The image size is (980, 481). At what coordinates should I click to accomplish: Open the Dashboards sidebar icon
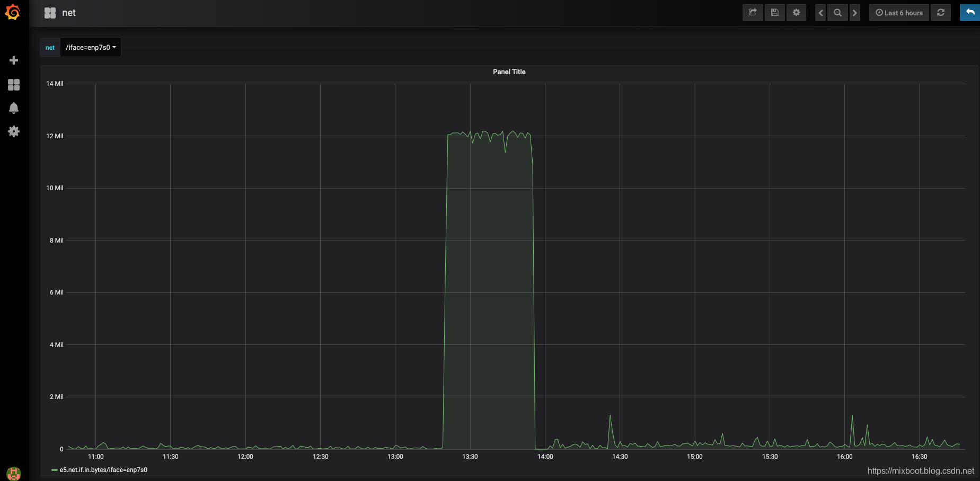pos(14,85)
